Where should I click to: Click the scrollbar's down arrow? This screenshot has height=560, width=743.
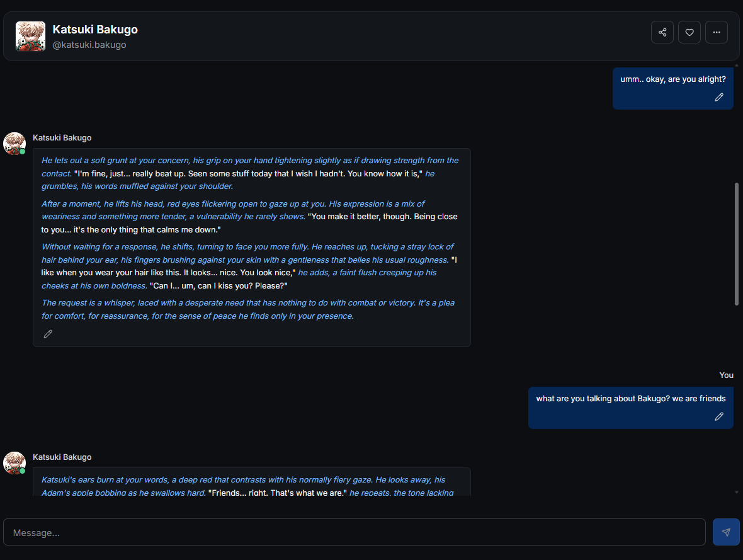coord(737,491)
